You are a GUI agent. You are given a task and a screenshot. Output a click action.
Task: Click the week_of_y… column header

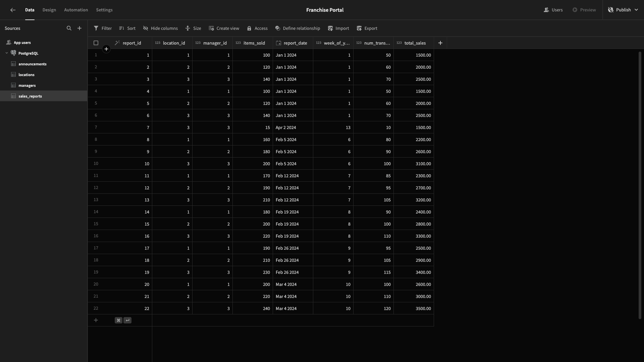tap(333, 43)
